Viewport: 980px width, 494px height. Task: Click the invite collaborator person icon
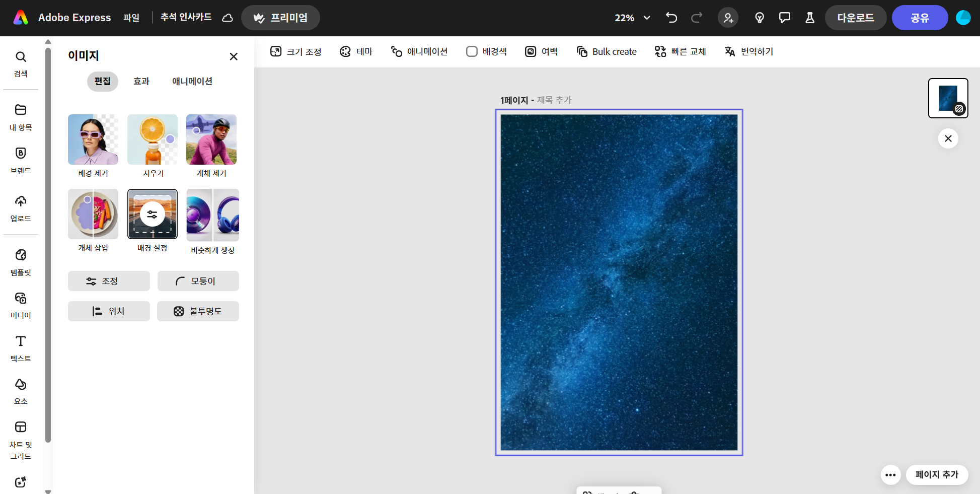coord(728,18)
